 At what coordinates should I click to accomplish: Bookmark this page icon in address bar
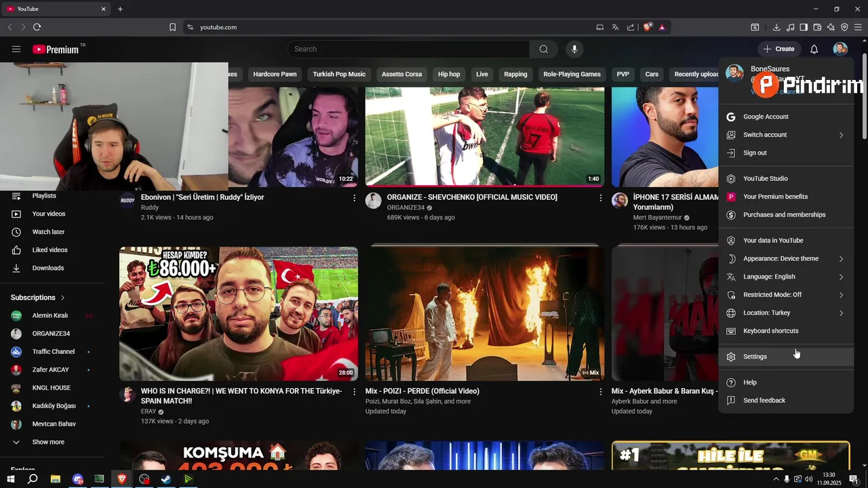(x=172, y=27)
